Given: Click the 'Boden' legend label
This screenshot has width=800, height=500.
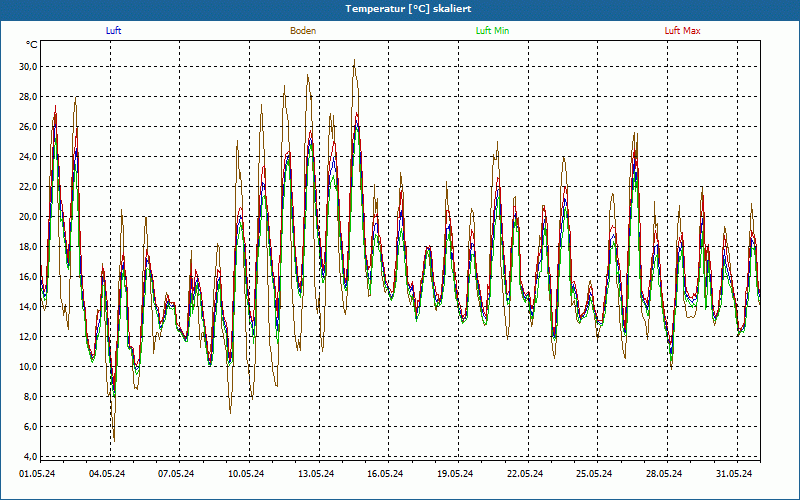Looking at the screenshot, I should (303, 31).
